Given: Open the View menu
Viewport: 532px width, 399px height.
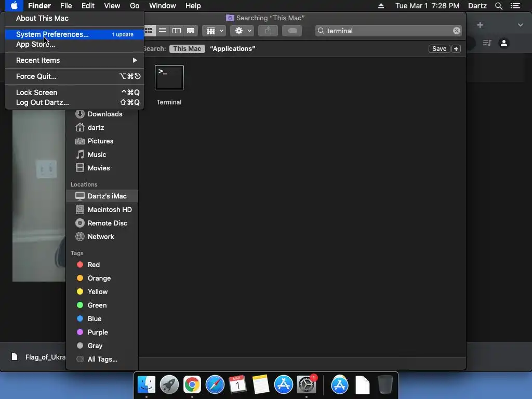Looking at the screenshot, I should point(112,6).
